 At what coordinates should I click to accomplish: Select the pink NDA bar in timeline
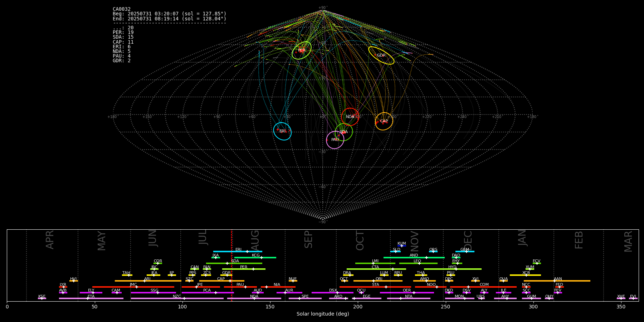[254, 298]
